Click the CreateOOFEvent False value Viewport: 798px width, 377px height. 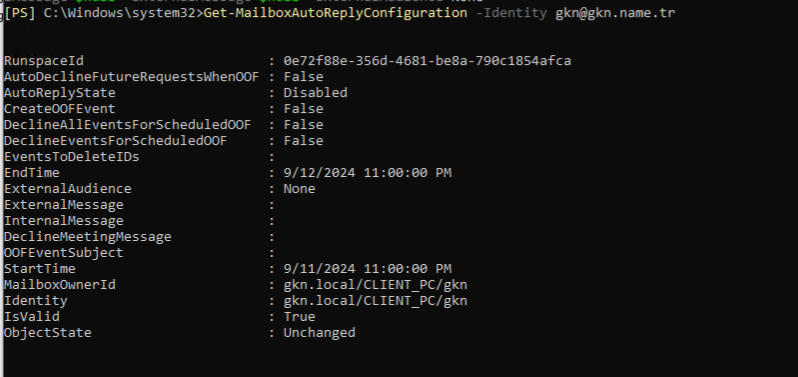tap(303, 109)
